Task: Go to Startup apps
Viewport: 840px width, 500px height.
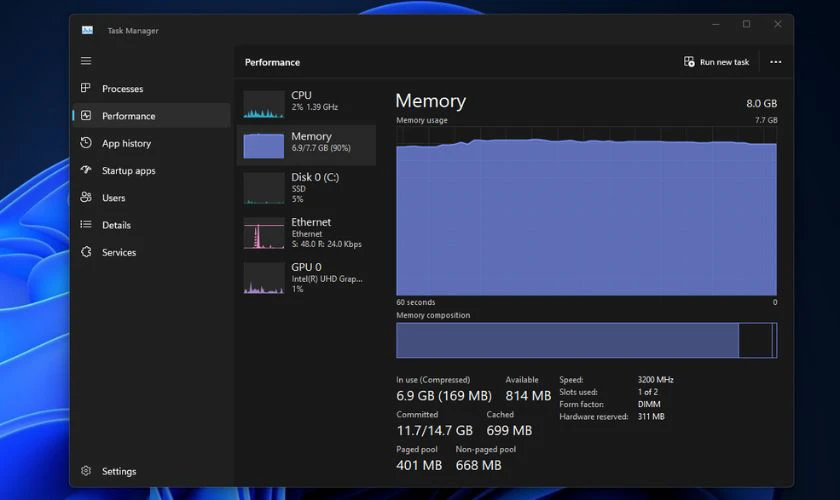Action: coord(129,170)
